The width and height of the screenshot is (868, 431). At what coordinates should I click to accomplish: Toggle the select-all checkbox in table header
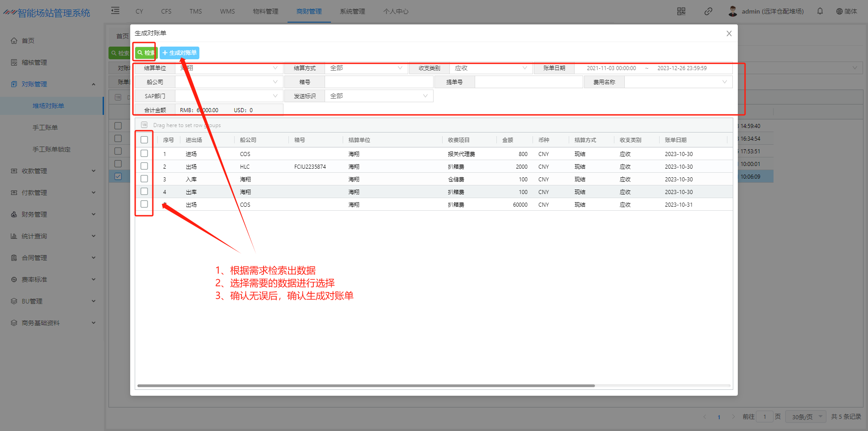click(144, 140)
